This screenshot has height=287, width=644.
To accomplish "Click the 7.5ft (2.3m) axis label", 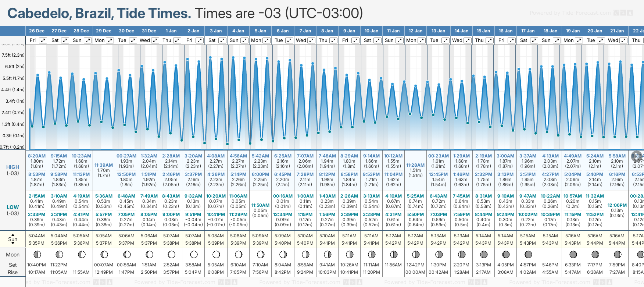I will pos(13,55).
